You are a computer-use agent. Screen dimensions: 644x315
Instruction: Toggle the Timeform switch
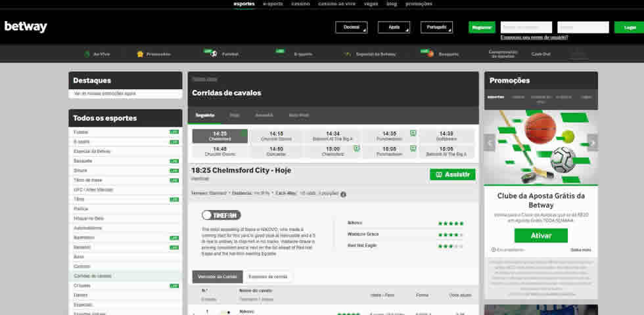[x=221, y=215]
